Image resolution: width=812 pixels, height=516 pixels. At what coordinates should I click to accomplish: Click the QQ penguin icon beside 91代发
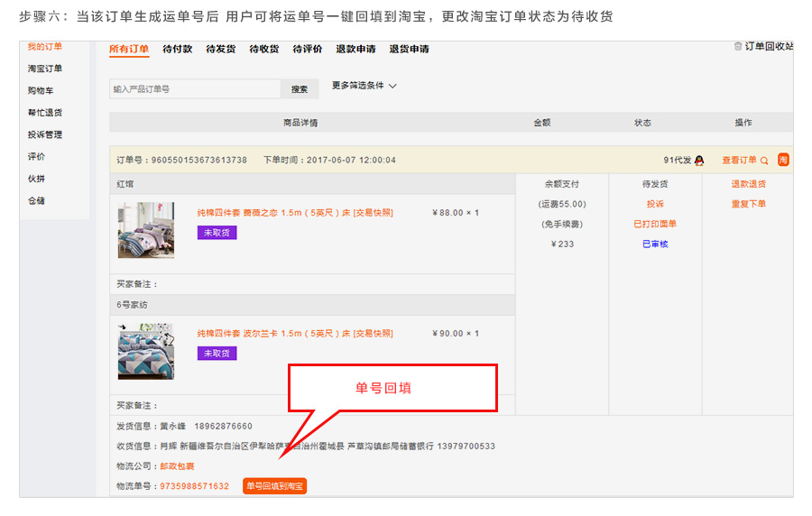click(699, 161)
